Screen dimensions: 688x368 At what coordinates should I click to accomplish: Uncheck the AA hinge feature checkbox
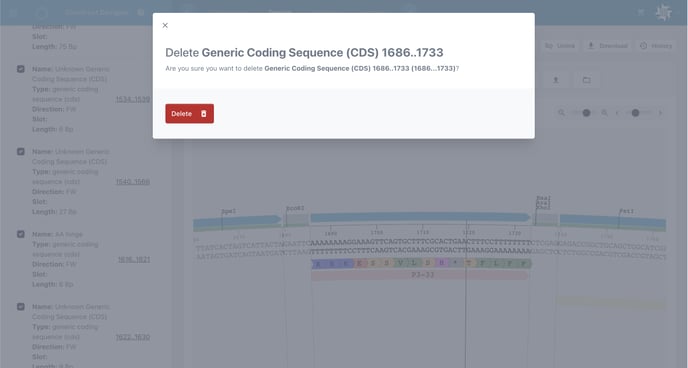[x=21, y=234]
